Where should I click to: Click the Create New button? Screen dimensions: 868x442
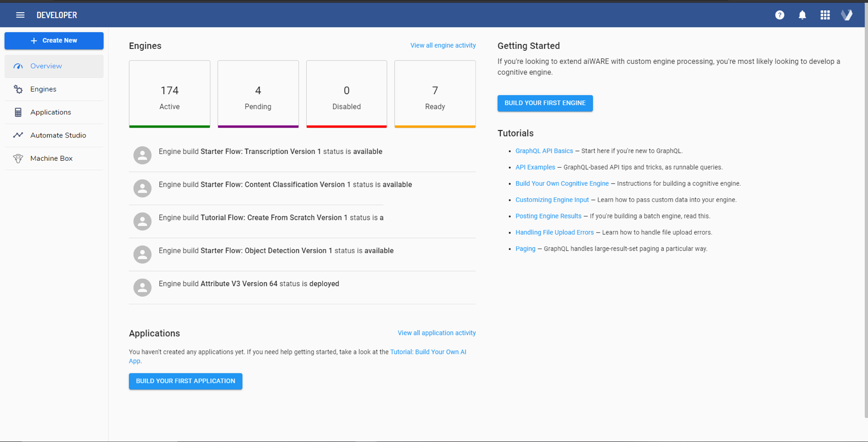[54, 40]
